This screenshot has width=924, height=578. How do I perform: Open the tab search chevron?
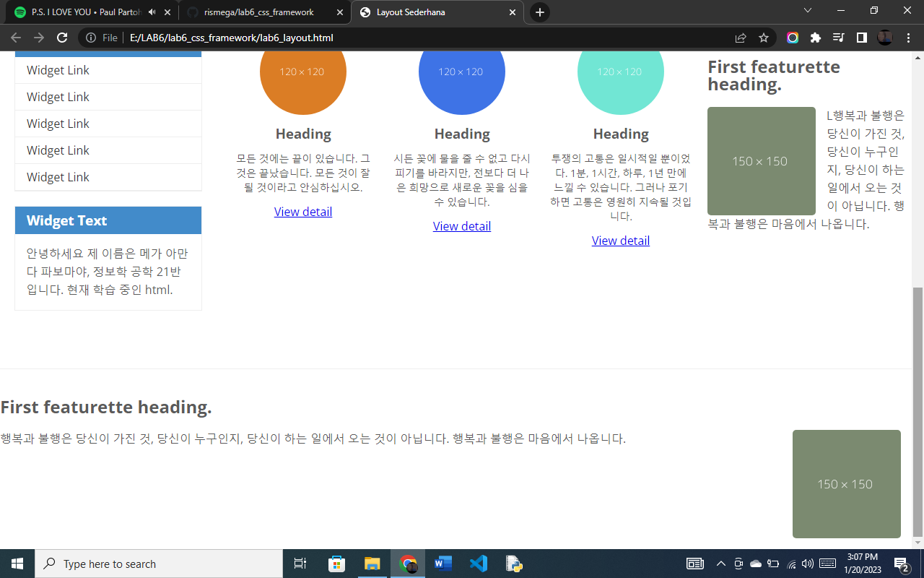click(x=807, y=12)
